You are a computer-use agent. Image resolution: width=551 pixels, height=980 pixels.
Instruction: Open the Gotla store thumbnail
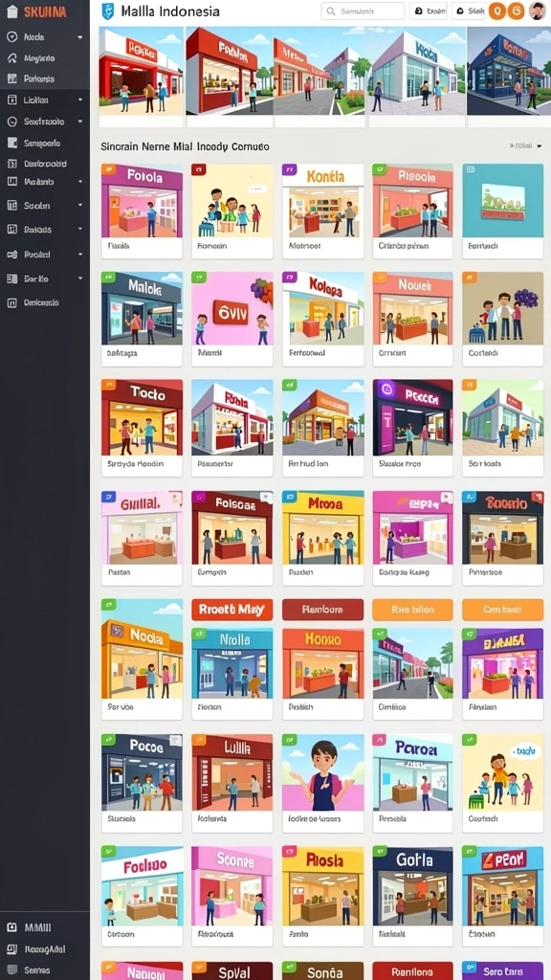[412, 886]
